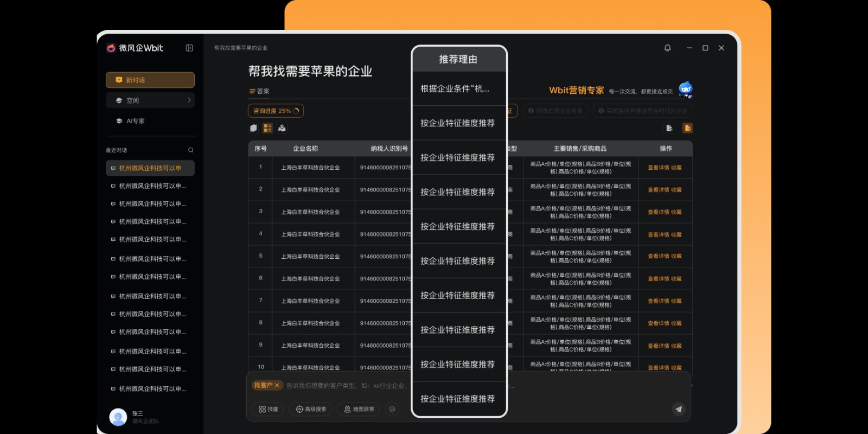The width and height of the screenshot is (868, 434).
Task: Send message with paper plane icon
Action: (x=678, y=409)
